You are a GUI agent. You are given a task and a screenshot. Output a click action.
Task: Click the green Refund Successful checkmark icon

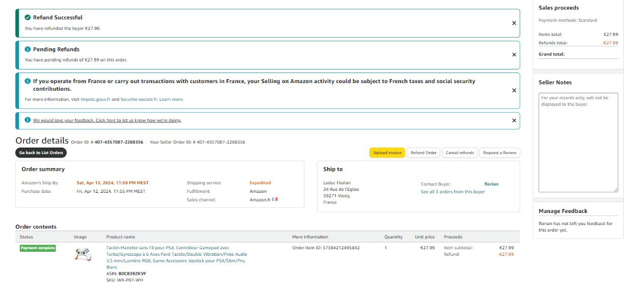coord(28,18)
